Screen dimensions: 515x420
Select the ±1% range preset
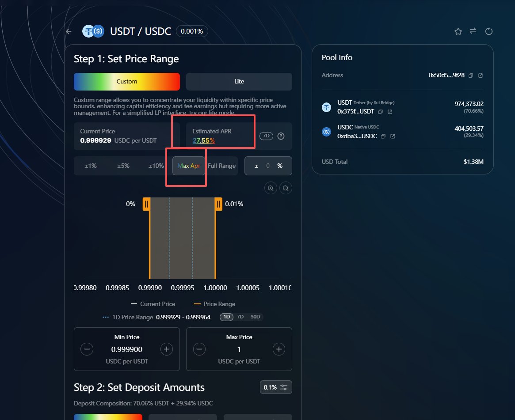click(x=90, y=166)
